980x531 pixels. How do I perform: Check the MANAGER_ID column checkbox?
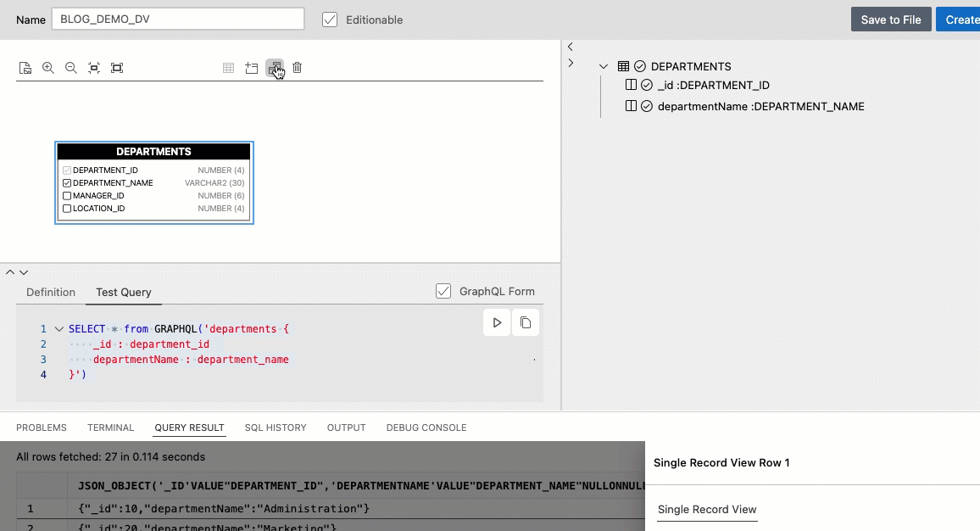click(x=67, y=196)
